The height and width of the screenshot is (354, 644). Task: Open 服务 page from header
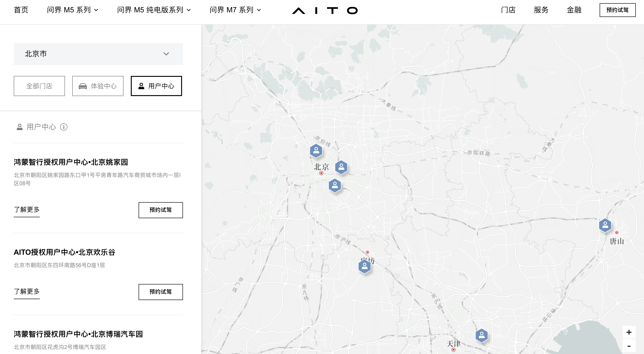click(x=541, y=10)
